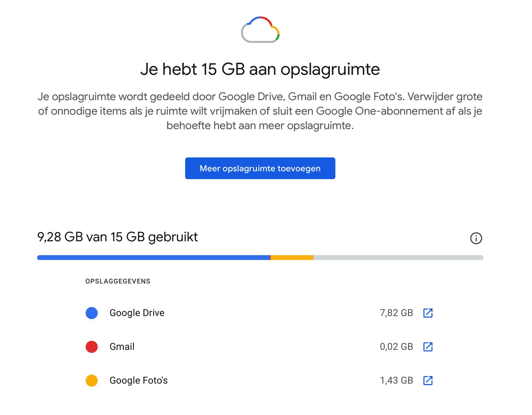The width and height of the screenshot is (532, 415).
Task: Click the info icon beside storage usage
Action: tap(476, 238)
